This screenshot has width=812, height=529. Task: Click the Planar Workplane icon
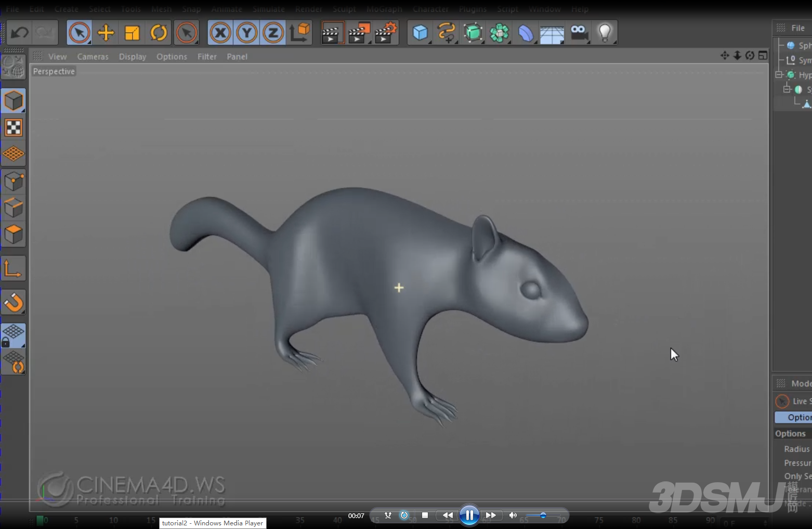coord(14,363)
